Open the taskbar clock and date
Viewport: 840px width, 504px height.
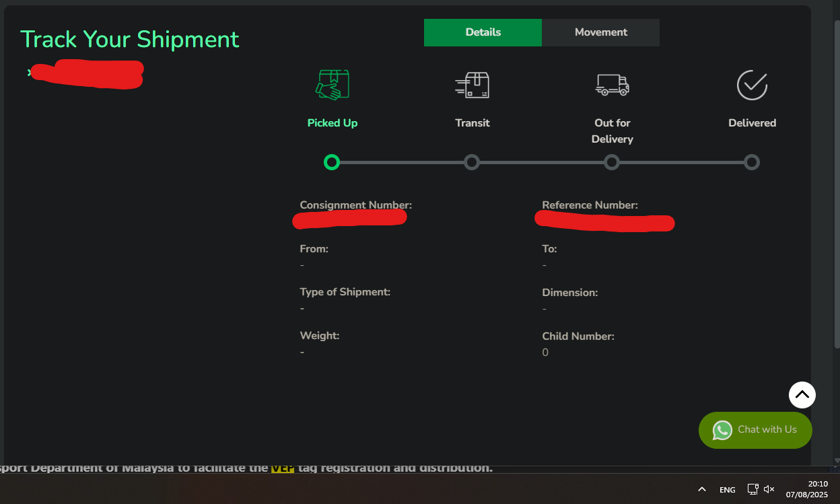806,489
